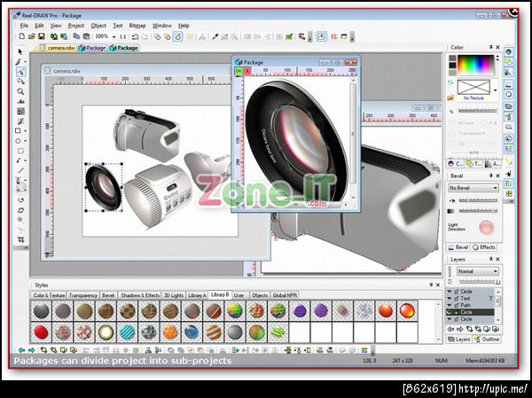This screenshot has height=398, width=532.
Task: Toggle visibility of the Text layer
Action: point(450,299)
